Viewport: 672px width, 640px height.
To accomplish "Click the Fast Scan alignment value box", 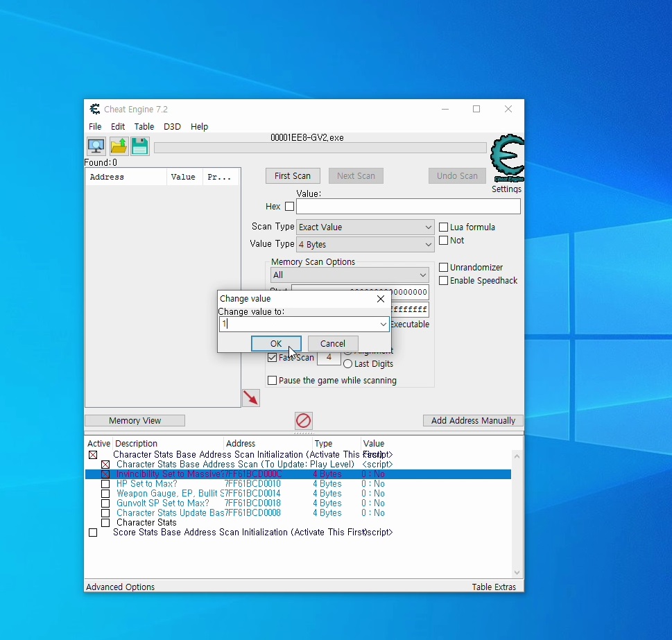I will tap(329, 358).
